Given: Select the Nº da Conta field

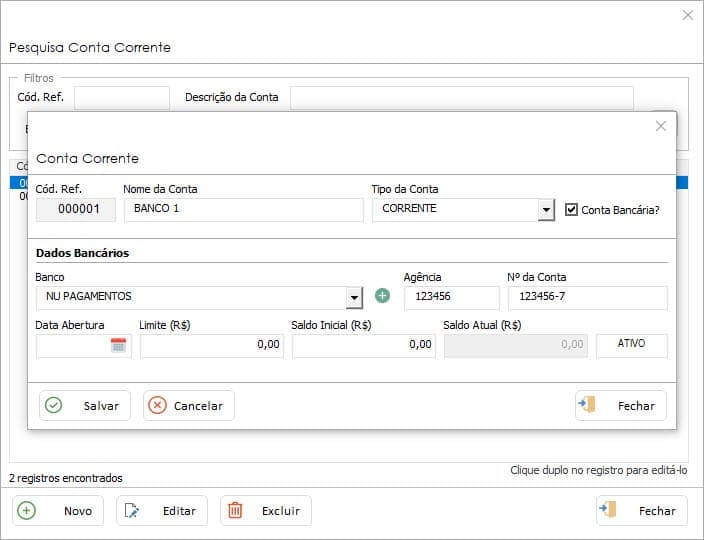Looking at the screenshot, I should (x=587, y=297).
